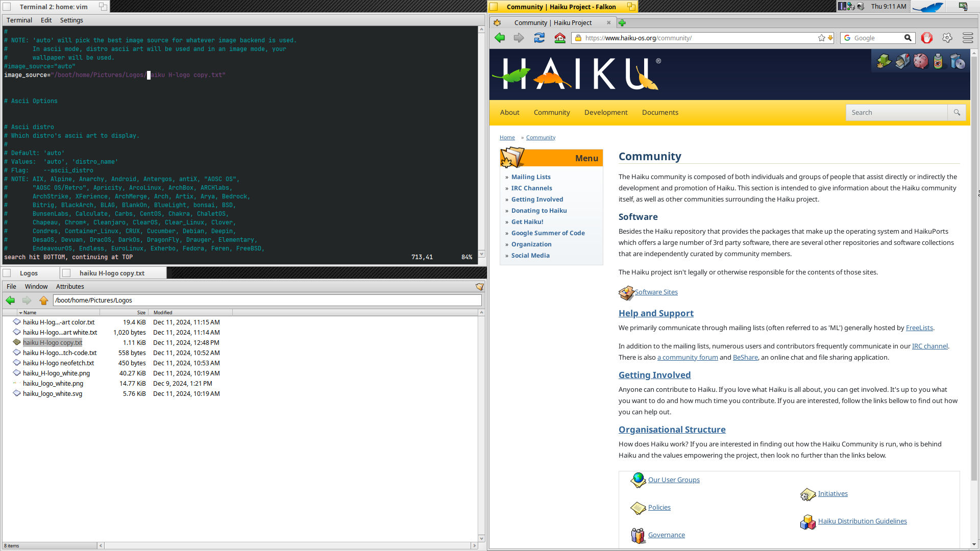Click the piggy bank donation icon
980x551 pixels.
921,61
